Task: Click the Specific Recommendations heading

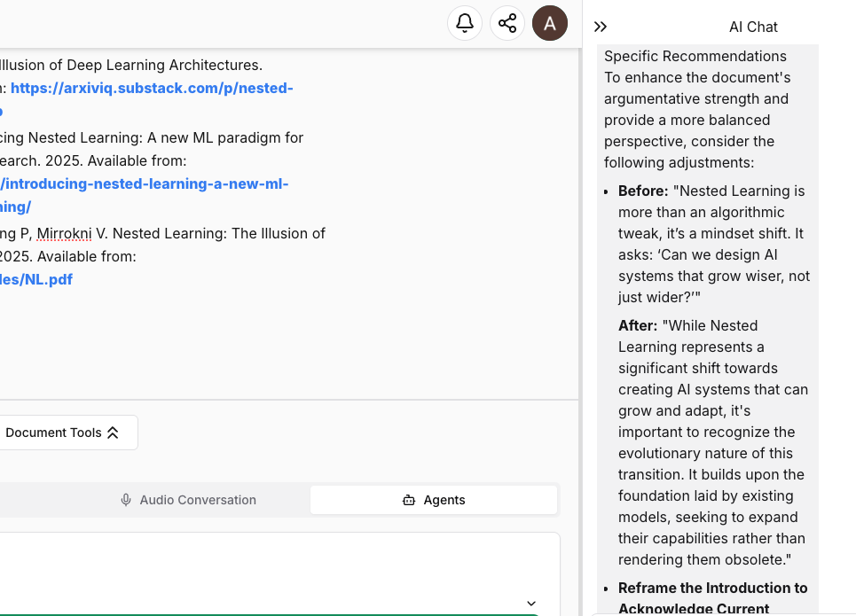Action: (x=695, y=56)
